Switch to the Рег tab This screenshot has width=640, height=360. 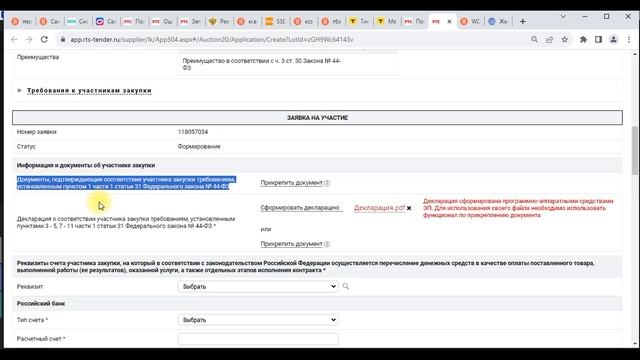(x=219, y=22)
